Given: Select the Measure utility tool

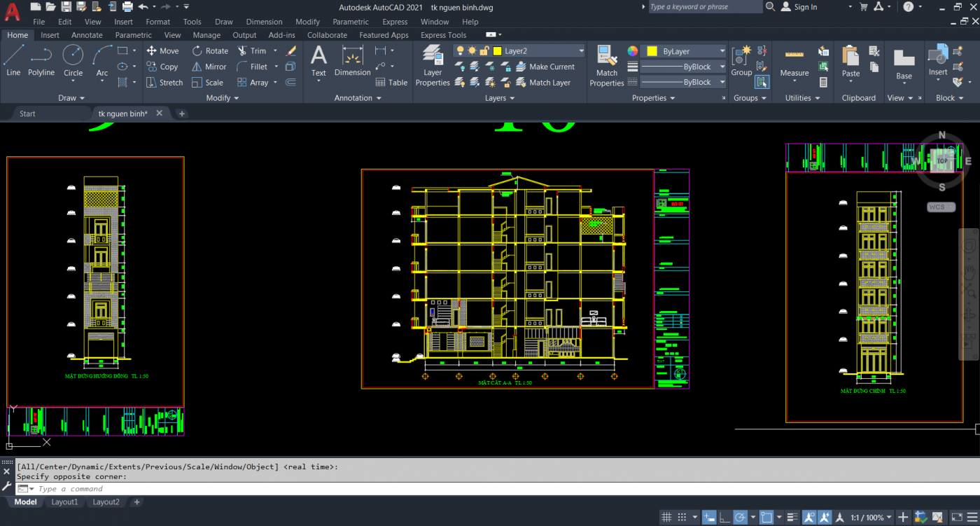Looking at the screenshot, I should (x=794, y=63).
